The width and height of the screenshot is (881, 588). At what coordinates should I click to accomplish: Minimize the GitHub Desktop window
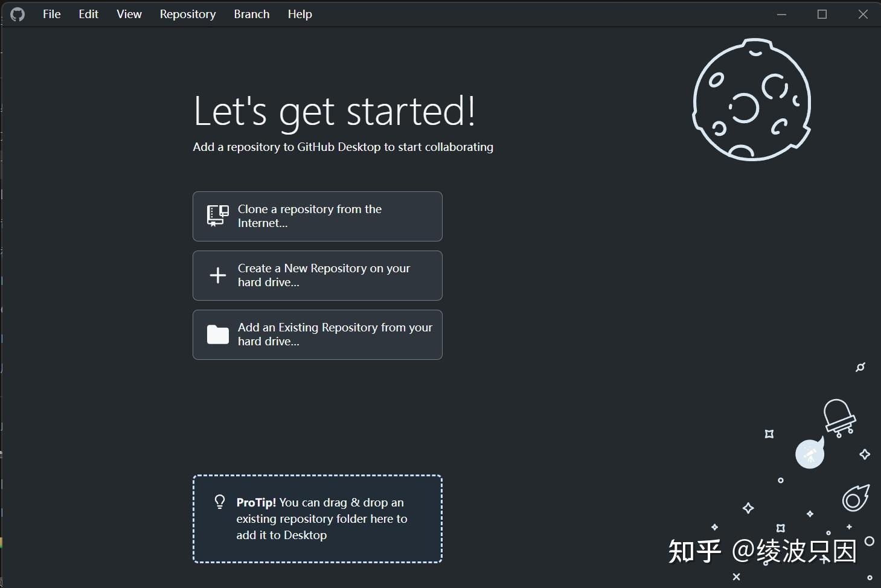tap(781, 14)
